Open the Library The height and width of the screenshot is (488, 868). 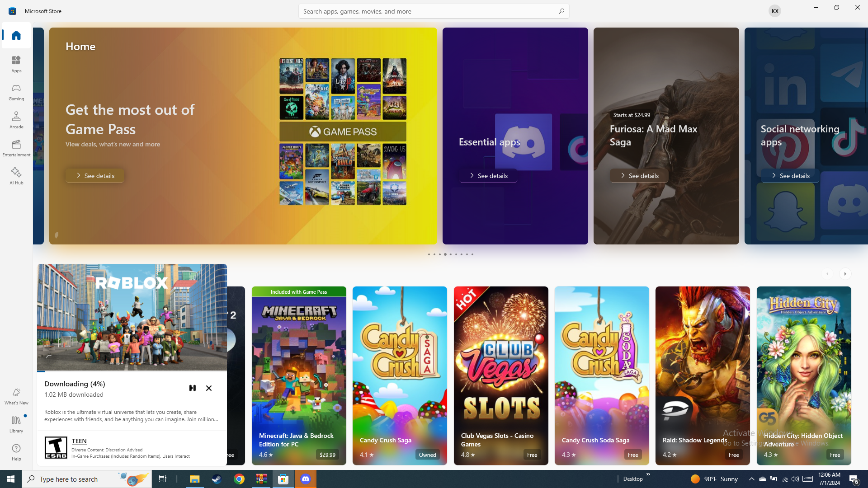tap(16, 424)
